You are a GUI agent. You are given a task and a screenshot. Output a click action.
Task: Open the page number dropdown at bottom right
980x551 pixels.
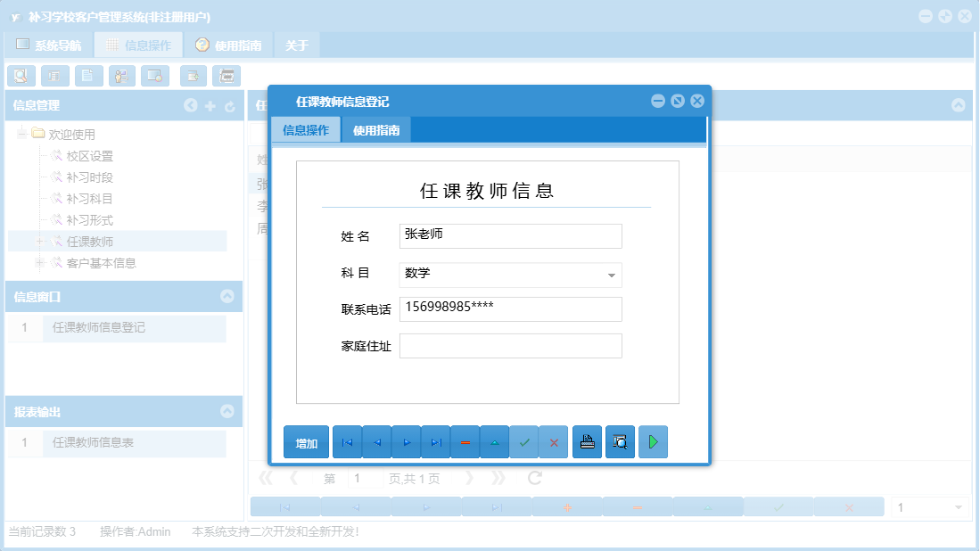pyautogui.click(x=959, y=505)
